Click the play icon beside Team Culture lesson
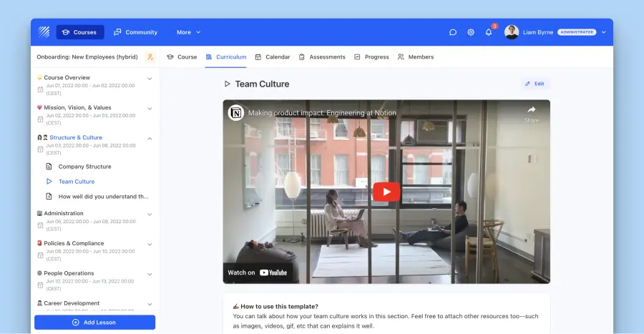 coord(49,182)
